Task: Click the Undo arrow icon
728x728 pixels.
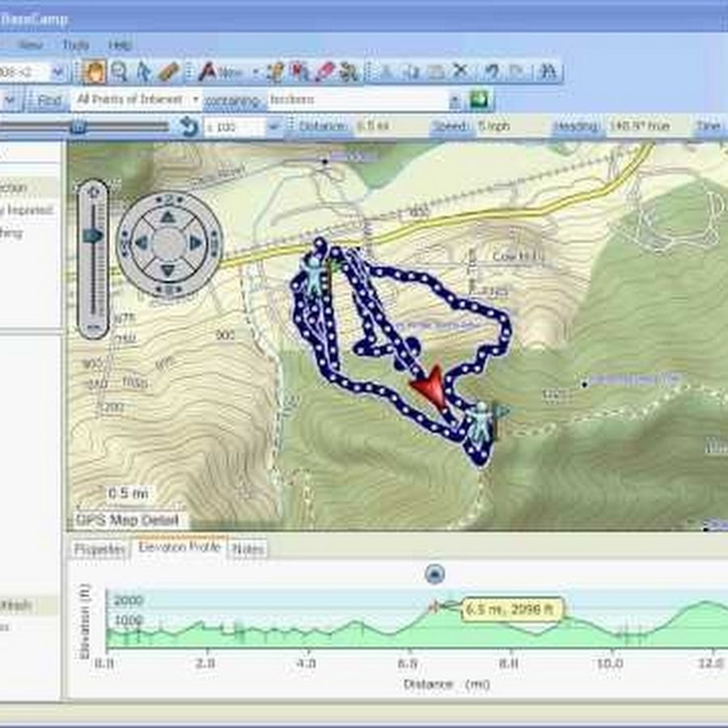Action: pos(491,72)
